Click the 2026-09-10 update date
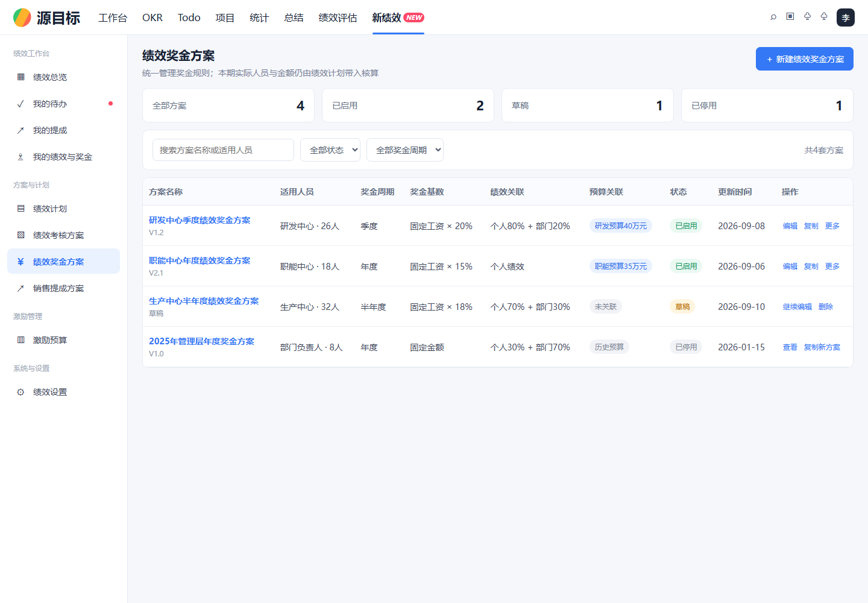868x603 pixels. [x=741, y=307]
